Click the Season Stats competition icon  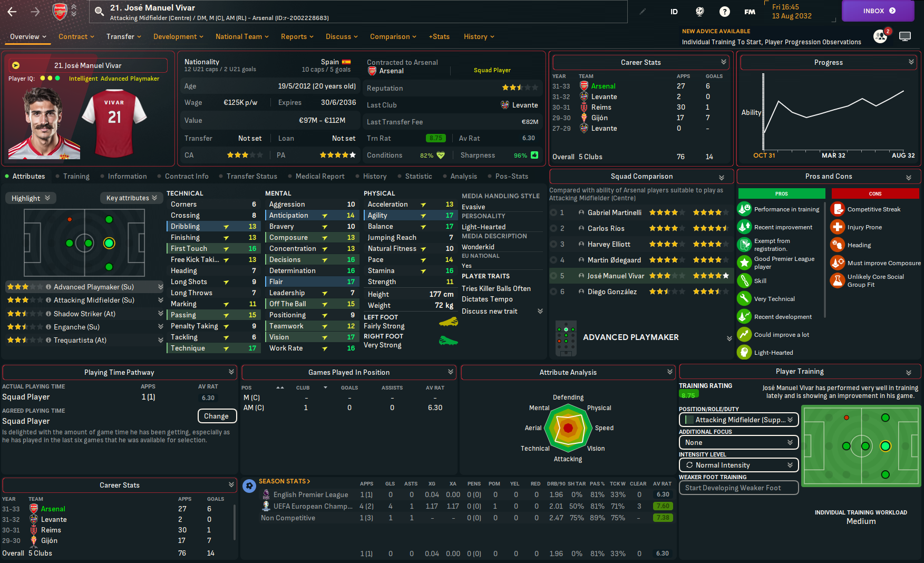[x=249, y=486]
